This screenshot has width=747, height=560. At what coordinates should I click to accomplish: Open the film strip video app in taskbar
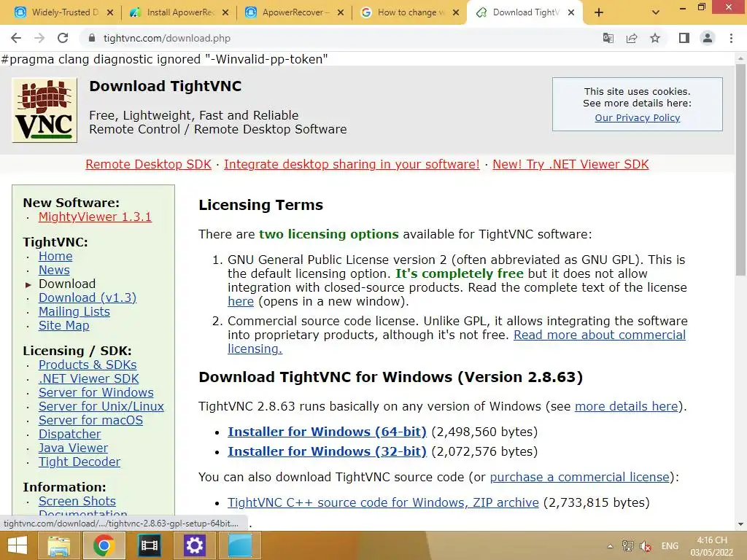[x=149, y=545]
